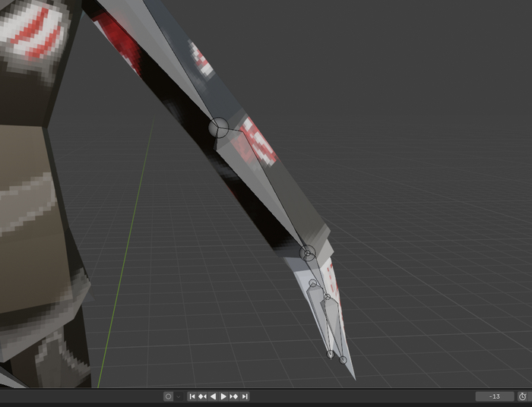Jump to next keyframe

pyautogui.click(x=234, y=396)
